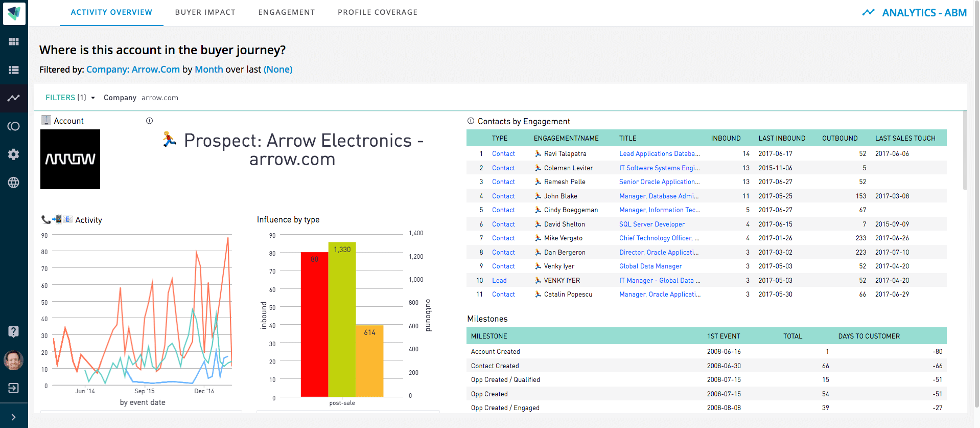Switch to Buyer Impact tab
The height and width of the screenshot is (428, 980).
(x=205, y=12)
